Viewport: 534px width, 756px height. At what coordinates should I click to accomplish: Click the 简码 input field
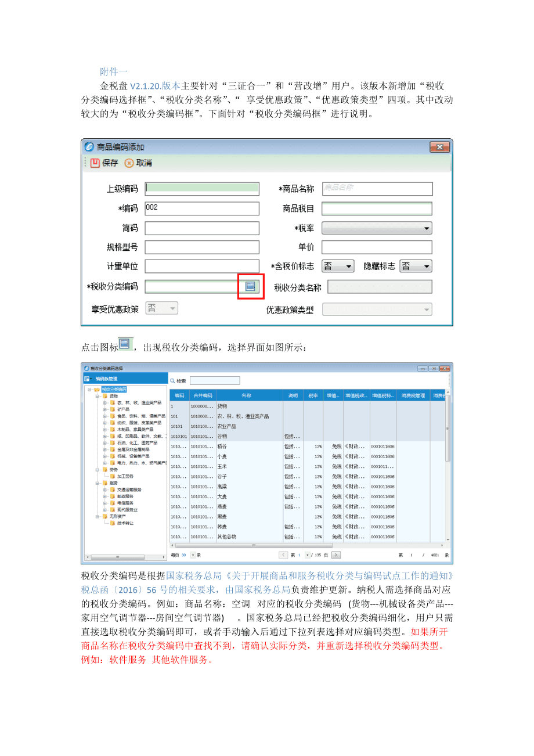point(201,228)
